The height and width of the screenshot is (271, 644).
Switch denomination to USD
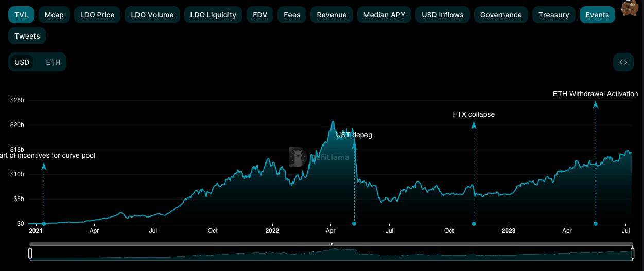22,62
